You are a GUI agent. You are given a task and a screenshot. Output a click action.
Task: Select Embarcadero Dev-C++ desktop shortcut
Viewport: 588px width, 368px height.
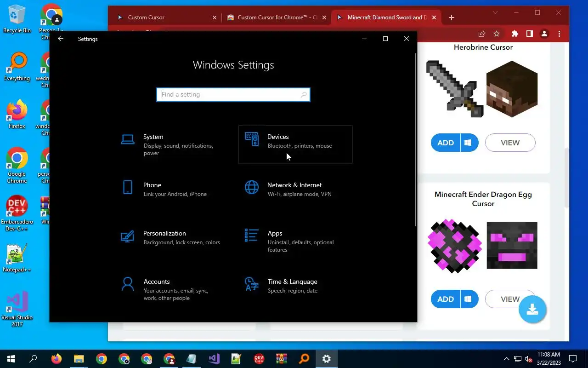coord(17,214)
